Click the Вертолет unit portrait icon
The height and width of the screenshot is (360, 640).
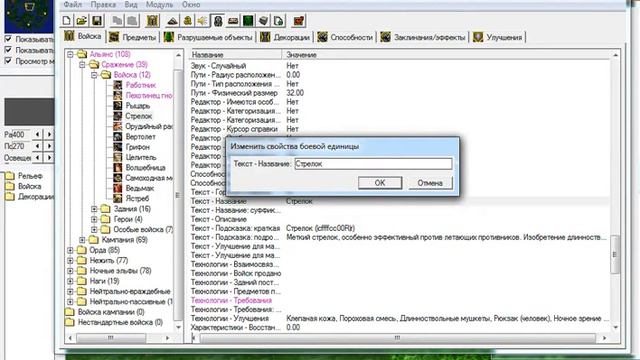(x=118, y=136)
